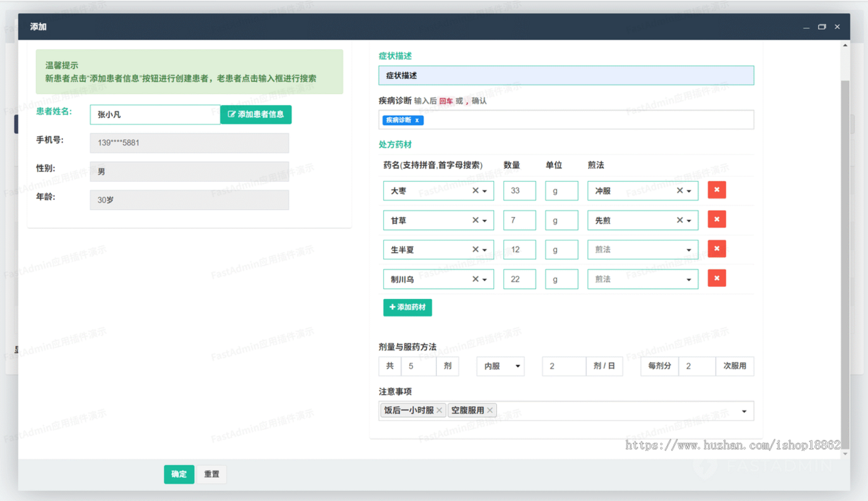Click the 重置 reset button
This screenshot has height=501, width=868.
(x=212, y=474)
